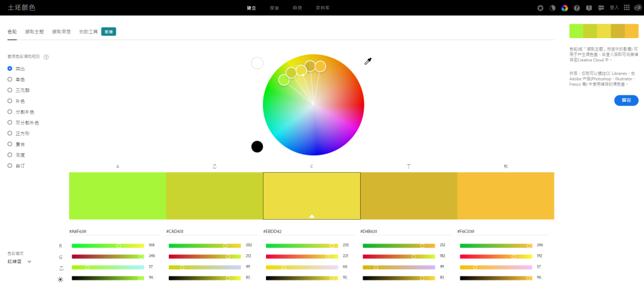Click the 土坯颜色 logo title
Viewport: 644px width, 293px height.
tap(21, 8)
